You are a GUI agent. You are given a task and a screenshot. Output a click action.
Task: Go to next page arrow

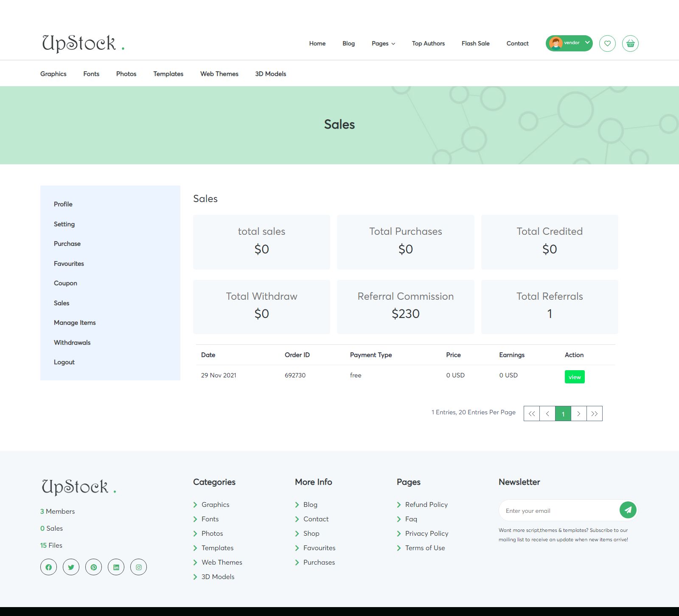(579, 413)
